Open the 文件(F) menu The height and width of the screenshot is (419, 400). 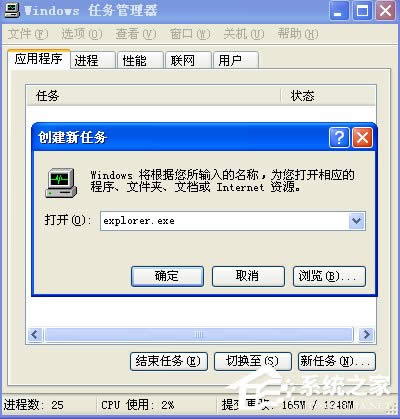pos(28,34)
